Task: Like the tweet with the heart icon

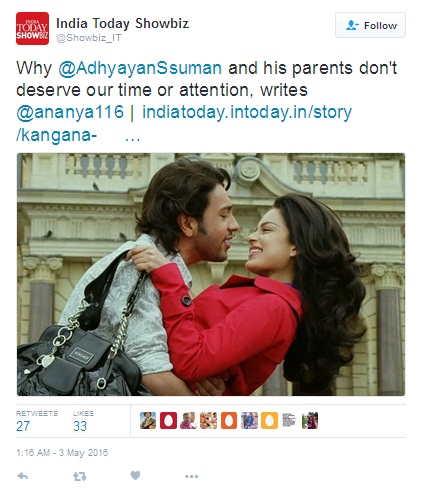Action: point(135,475)
